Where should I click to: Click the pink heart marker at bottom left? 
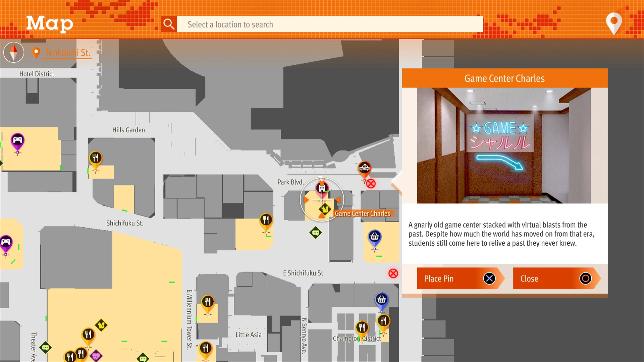(96, 356)
